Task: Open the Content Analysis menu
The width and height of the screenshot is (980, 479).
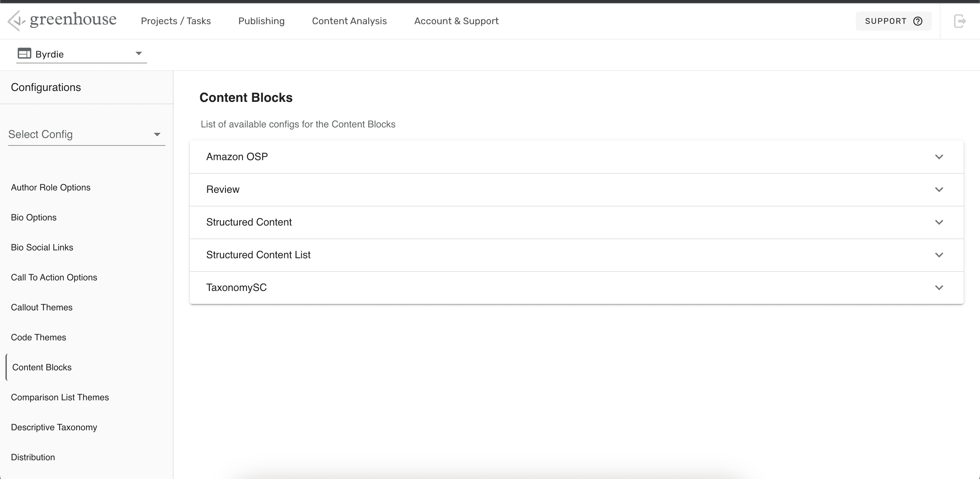Action: [349, 21]
